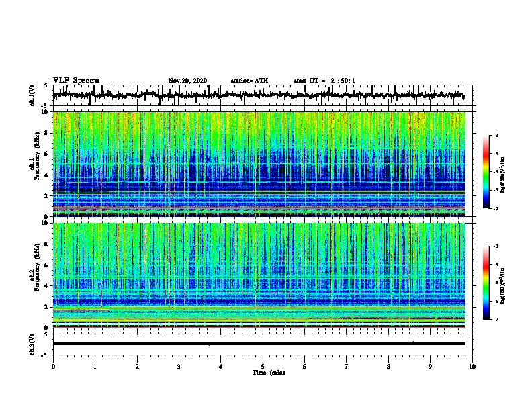Click time axis tick label "9"
532x411 pixels.
pyautogui.click(x=430, y=367)
